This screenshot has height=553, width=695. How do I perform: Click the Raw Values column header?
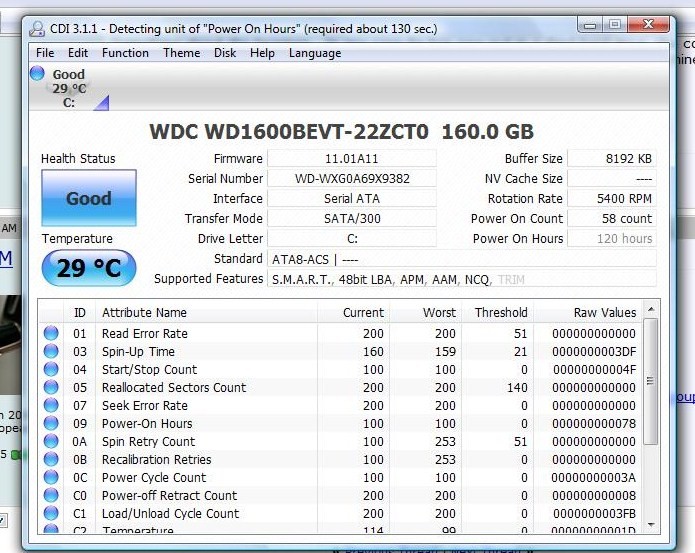coord(587,313)
